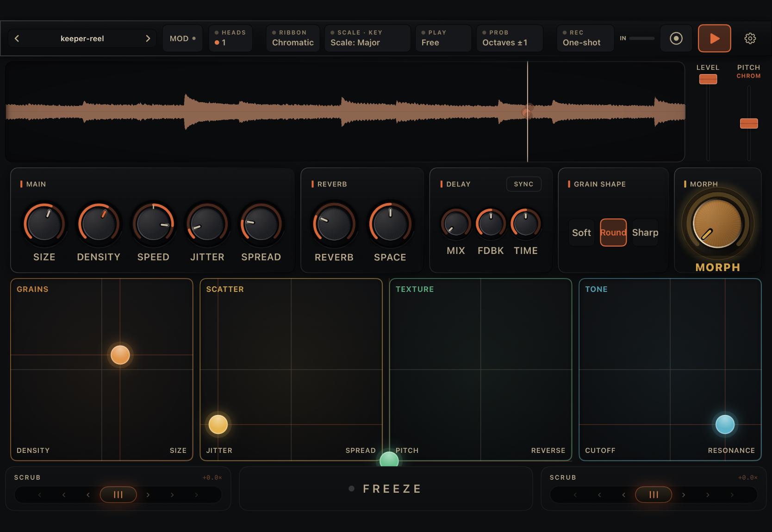
Task: Click the delay TIME knob
Action: [x=526, y=224]
